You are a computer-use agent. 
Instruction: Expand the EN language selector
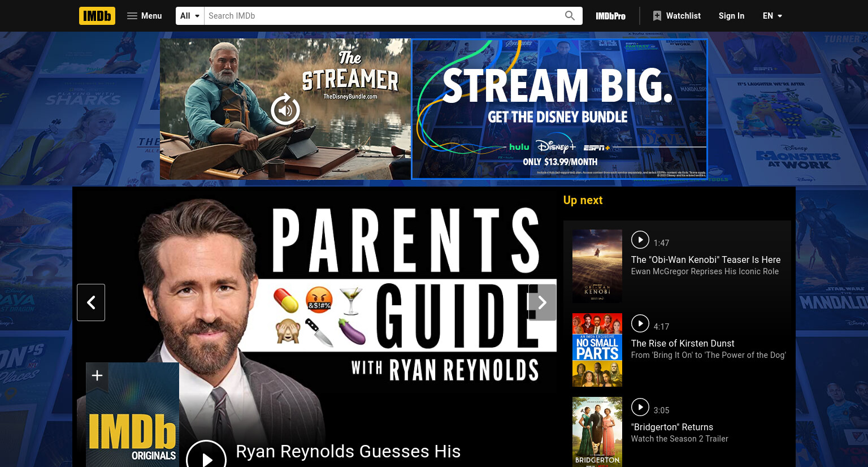[772, 16]
